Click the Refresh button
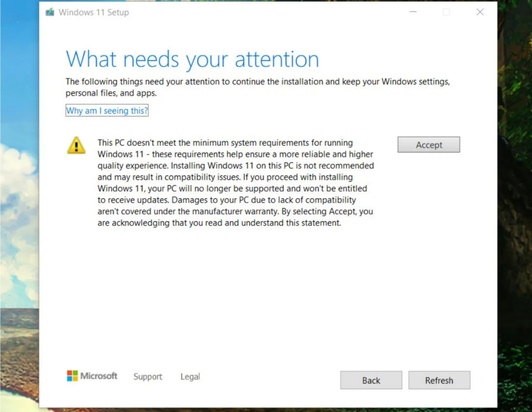The image size is (532, 412). pos(439,380)
